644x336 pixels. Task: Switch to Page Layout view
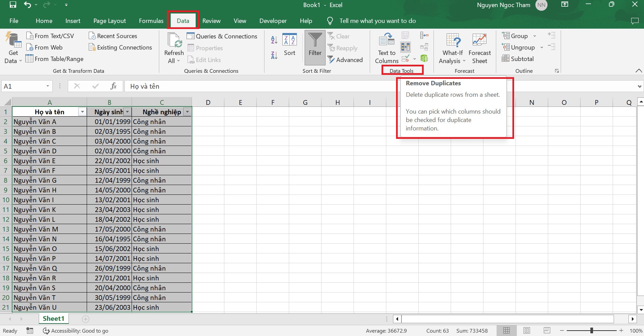[527, 331]
